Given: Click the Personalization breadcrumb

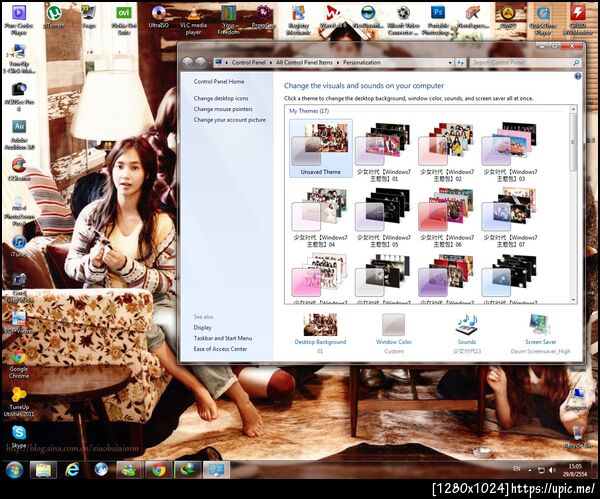Looking at the screenshot, I should coord(362,62).
